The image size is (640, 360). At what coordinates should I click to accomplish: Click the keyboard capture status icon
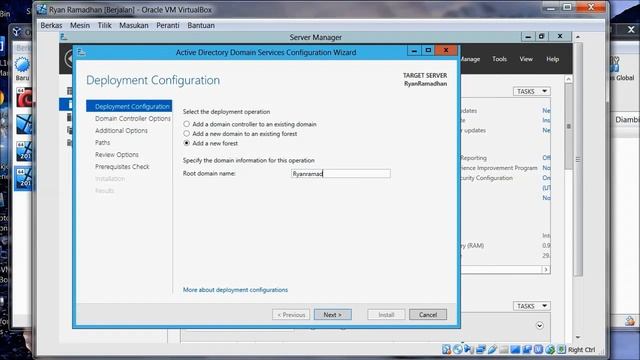tap(562, 349)
